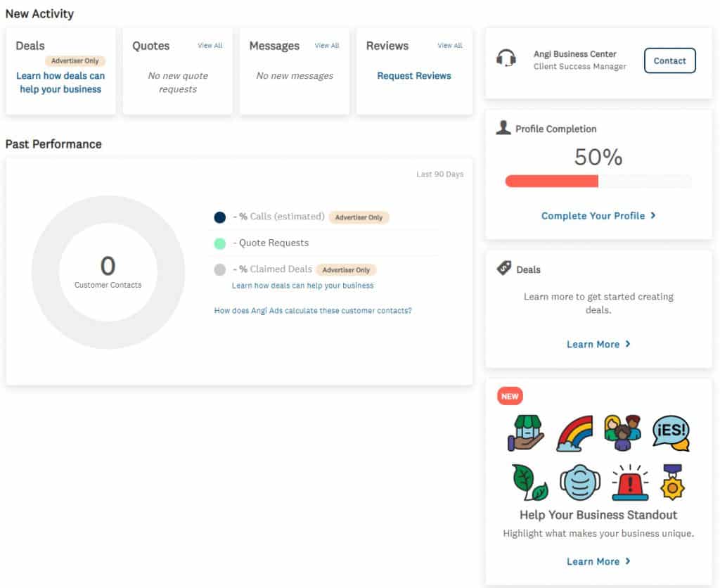The image size is (720, 588).
Task: Select the red emergency siren icon
Action: [629, 482]
